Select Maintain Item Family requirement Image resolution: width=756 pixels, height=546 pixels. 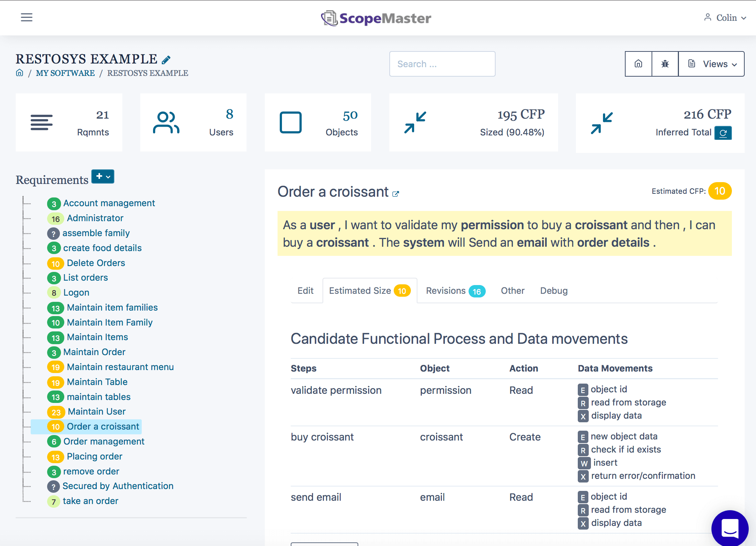click(110, 322)
